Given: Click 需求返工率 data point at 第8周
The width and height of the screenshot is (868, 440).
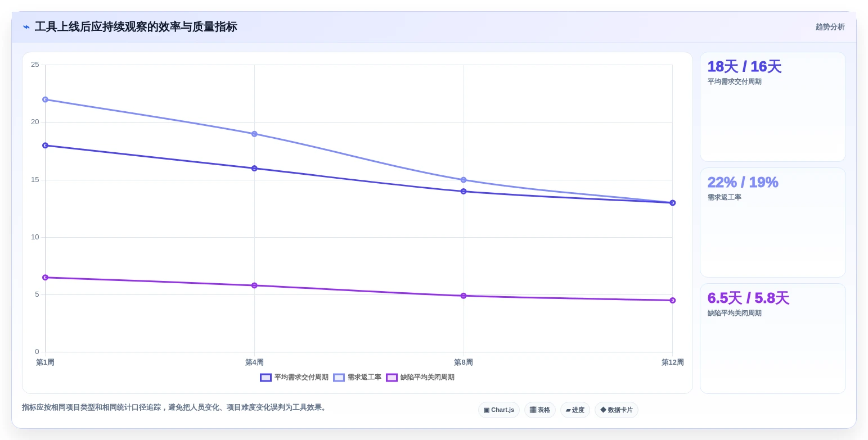Looking at the screenshot, I should [464, 180].
